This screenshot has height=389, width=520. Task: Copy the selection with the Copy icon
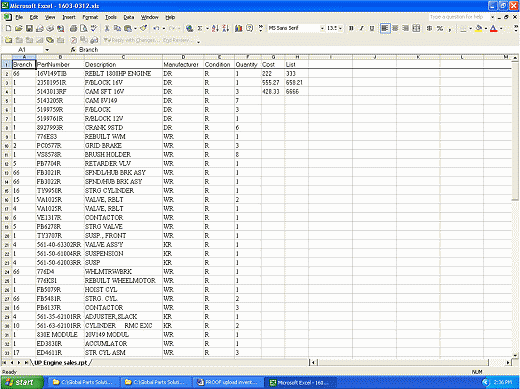point(117,29)
